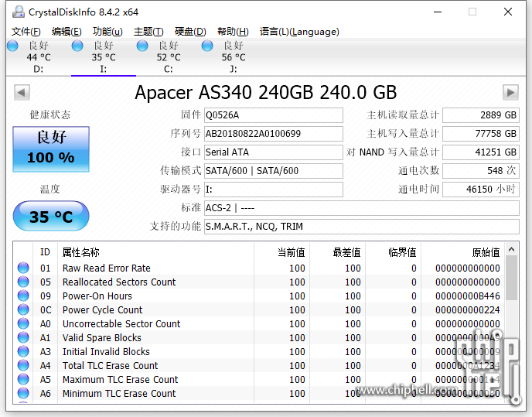Click raw value 00000000B446

pos(468,296)
